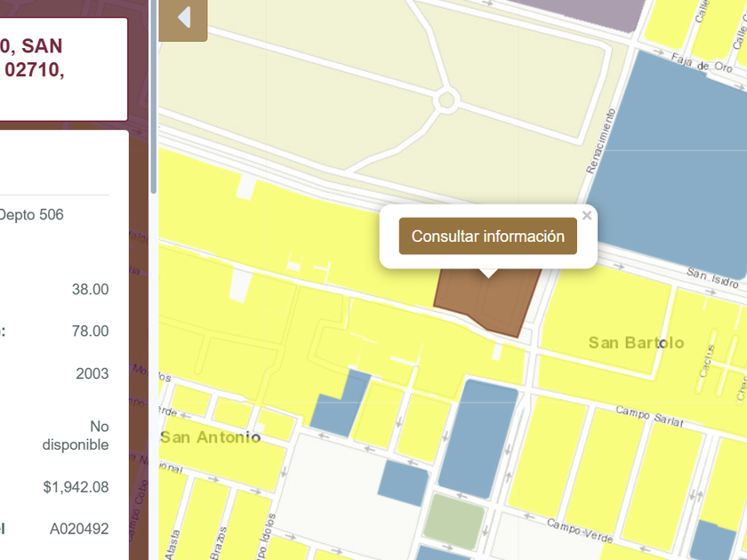This screenshot has width=747, height=560.
Task: Click the San Isidro street label
Action: click(712, 277)
